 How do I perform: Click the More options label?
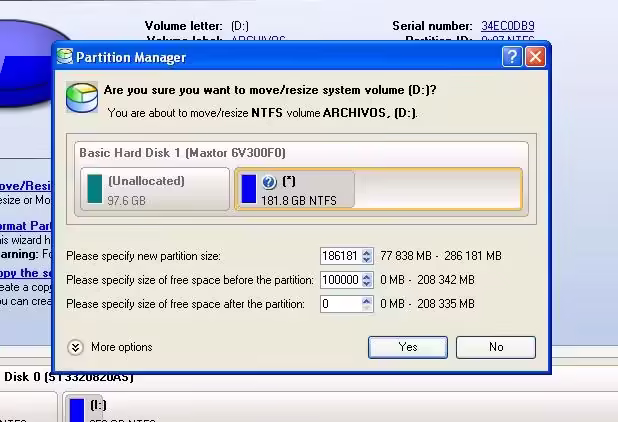[x=121, y=347]
